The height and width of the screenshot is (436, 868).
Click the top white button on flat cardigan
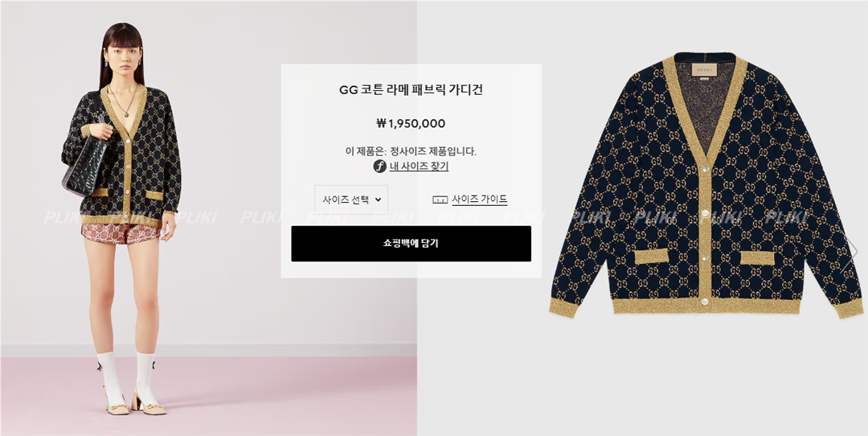[x=706, y=168]
